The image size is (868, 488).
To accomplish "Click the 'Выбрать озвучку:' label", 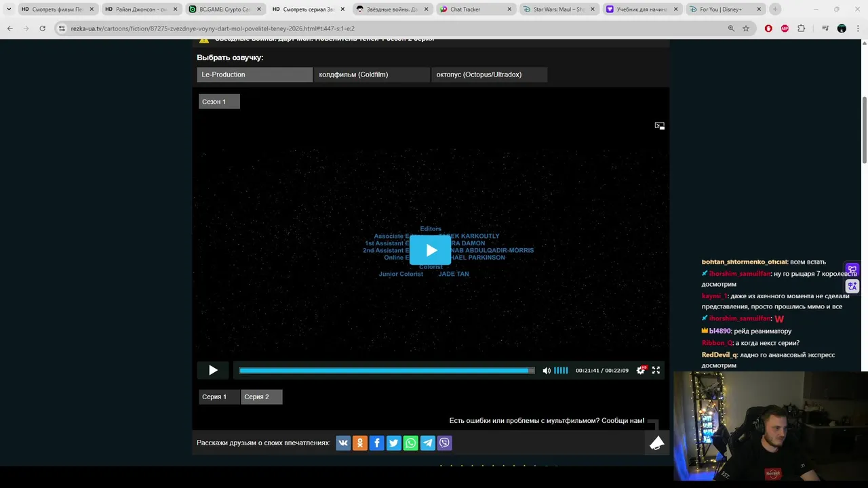I will pos(230,58).
